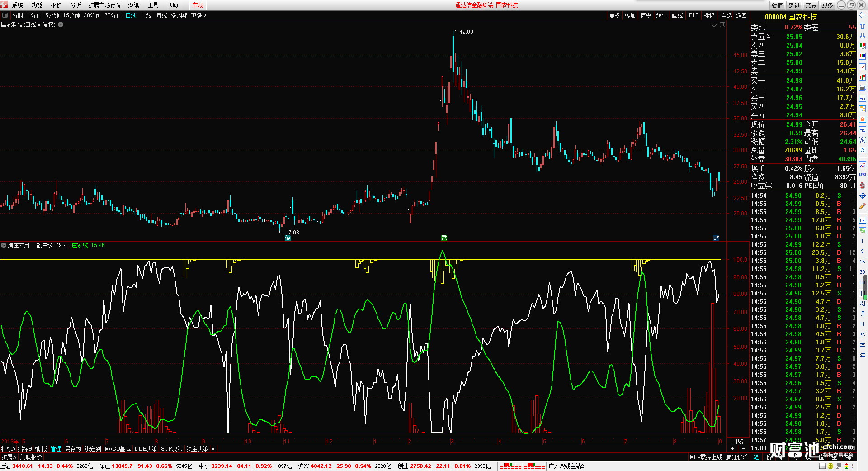Click the small square icon left of 分时
The width and height of the screenshot is (868, 471).
pyautogui.click(x=5, y=15)
